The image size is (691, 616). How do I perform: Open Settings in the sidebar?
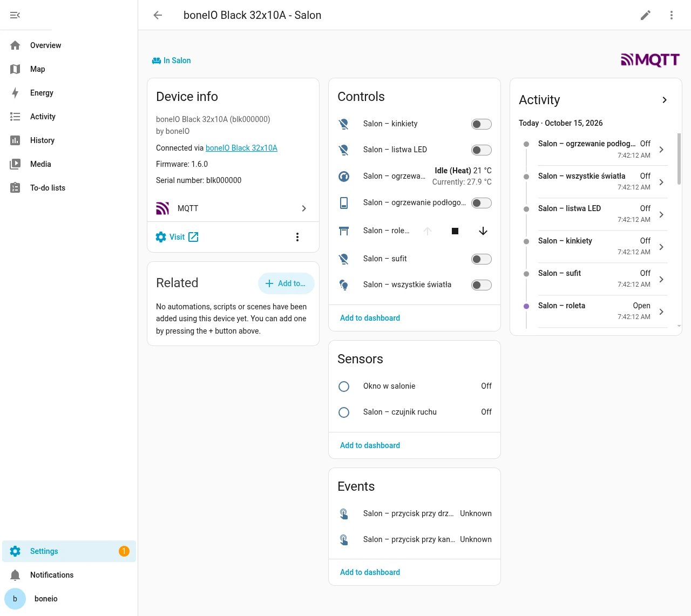(x=69, y=551)
